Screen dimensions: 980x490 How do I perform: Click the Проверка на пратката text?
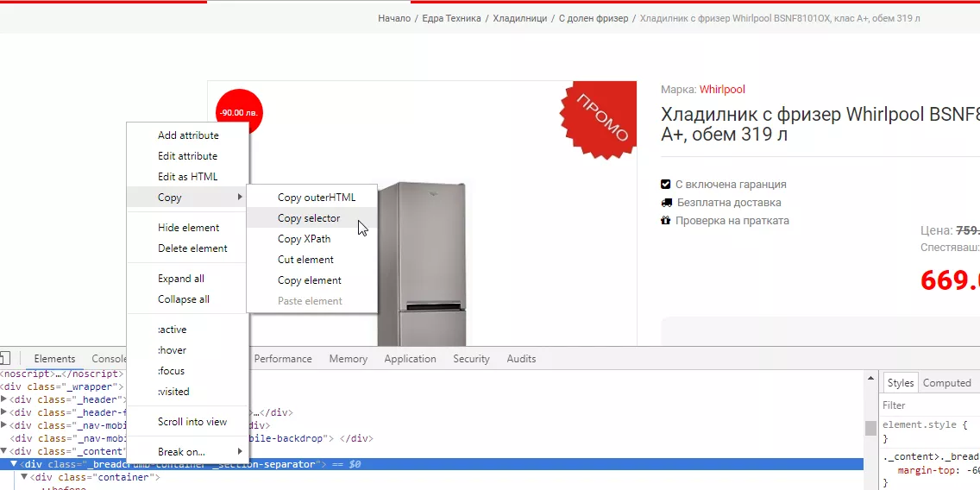732,221
